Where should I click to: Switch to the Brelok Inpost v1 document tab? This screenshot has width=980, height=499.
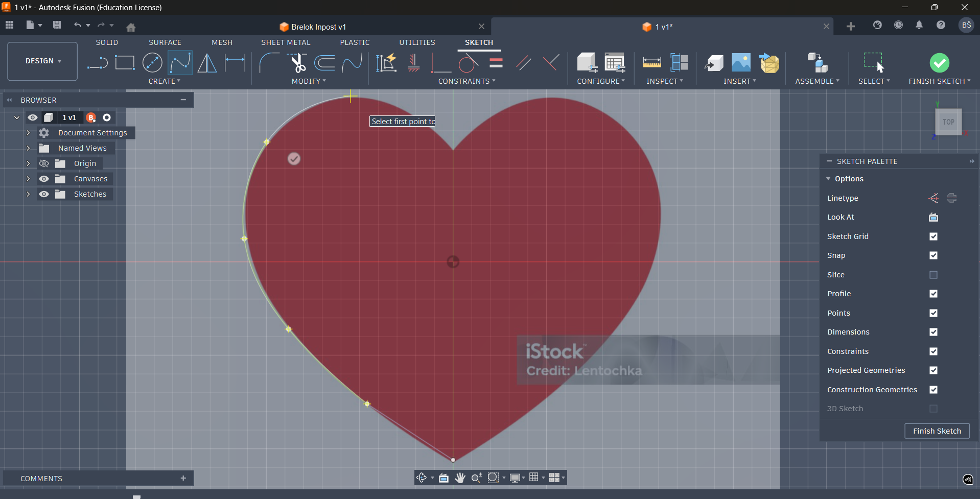pos(318,27)
